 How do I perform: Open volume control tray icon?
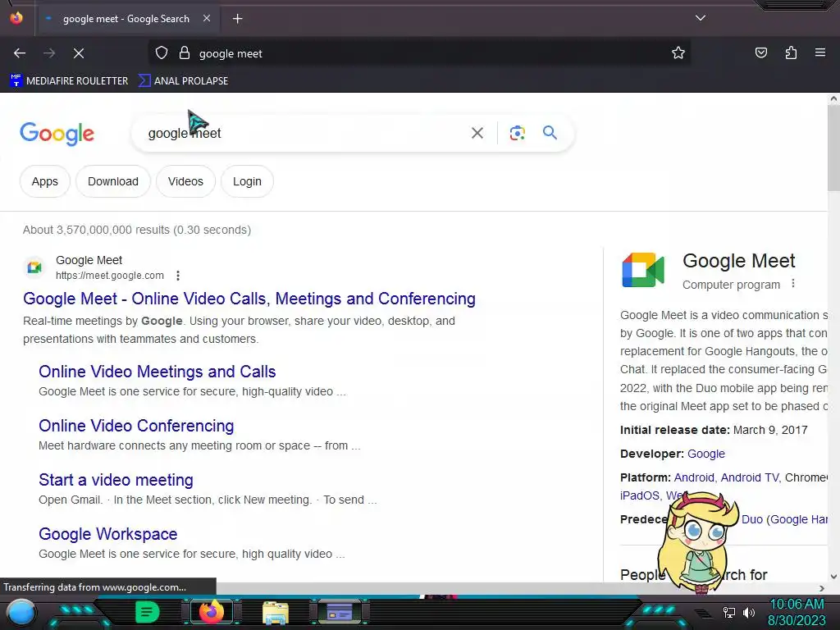(748, 612)
